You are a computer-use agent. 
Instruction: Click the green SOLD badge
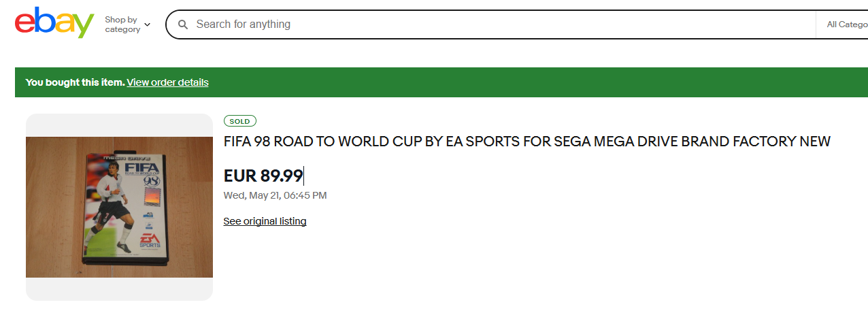coord(239,121)
